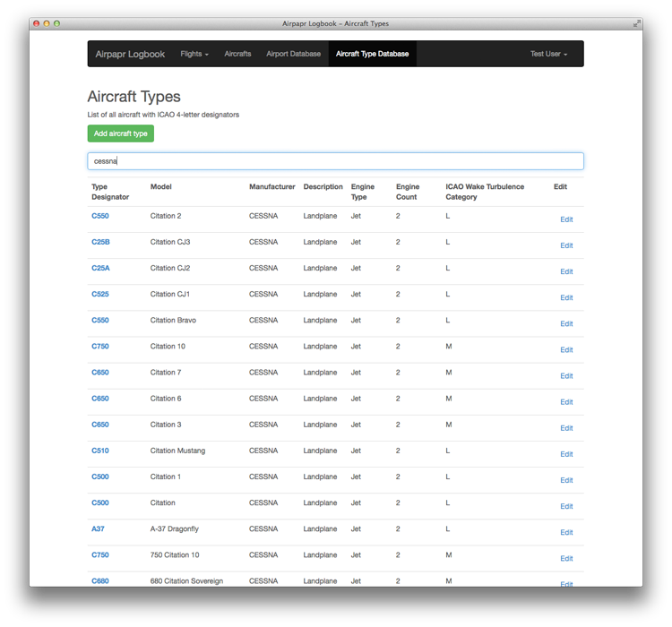Focus the search field containing cessna

336,161
